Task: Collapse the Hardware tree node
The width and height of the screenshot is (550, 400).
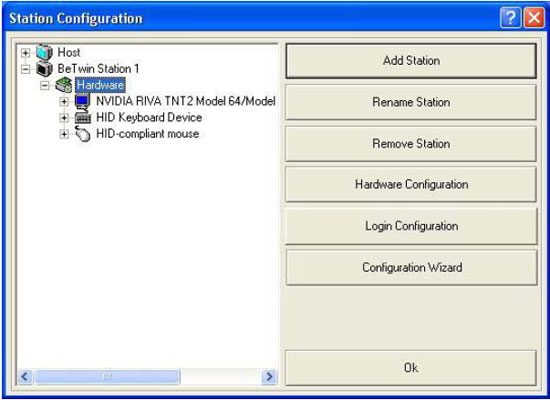Action: pos(45,85)
